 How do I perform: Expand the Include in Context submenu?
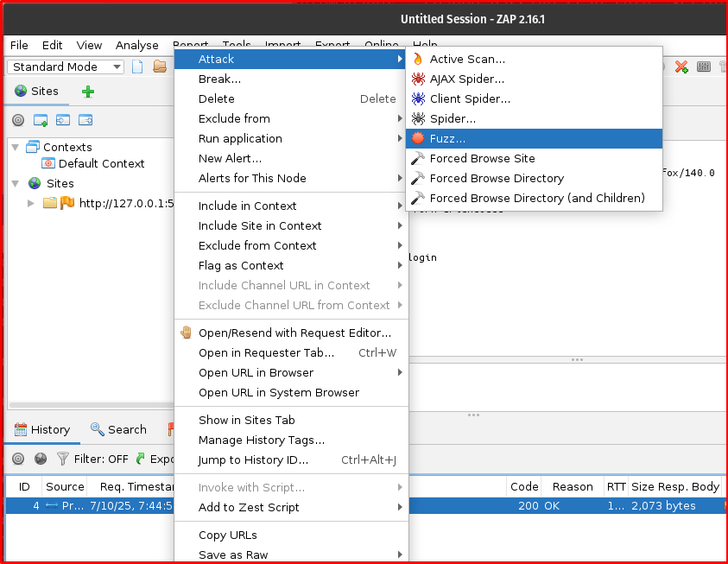(x=291, y=206)
